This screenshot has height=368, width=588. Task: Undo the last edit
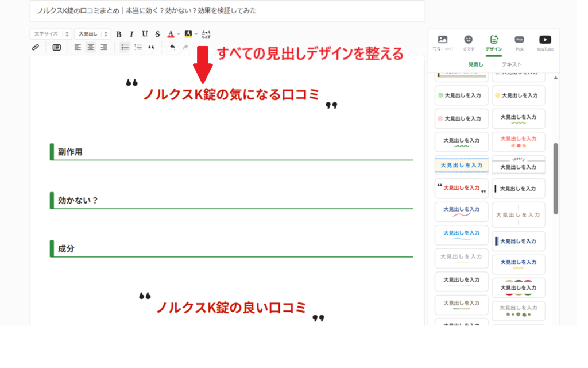(x=172, y=47)
